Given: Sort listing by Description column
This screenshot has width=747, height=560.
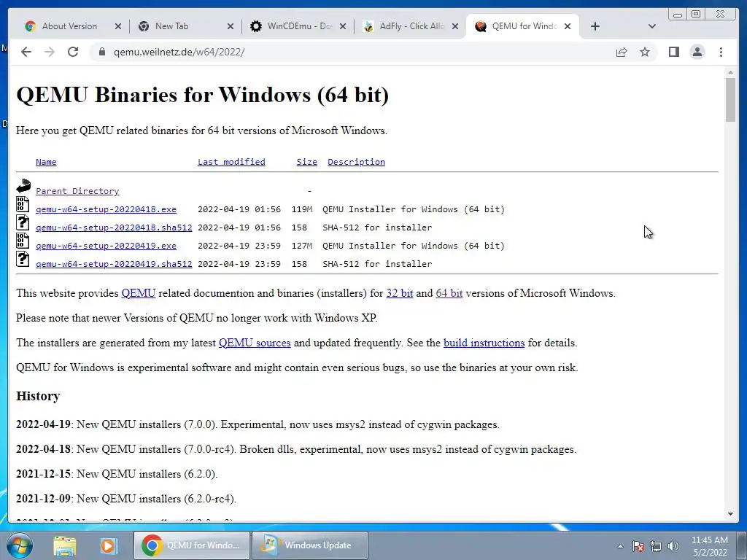Looking at the screenshot, I should 356,162.
